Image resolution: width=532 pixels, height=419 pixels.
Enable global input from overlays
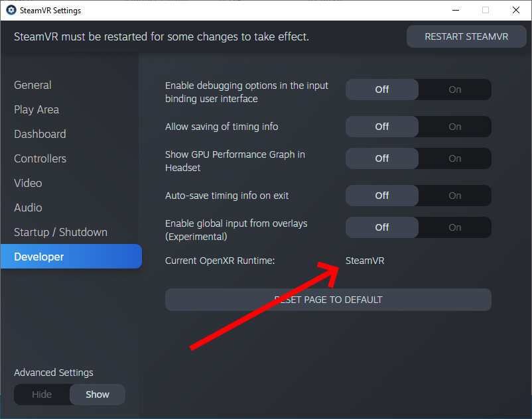coord(454,227)
